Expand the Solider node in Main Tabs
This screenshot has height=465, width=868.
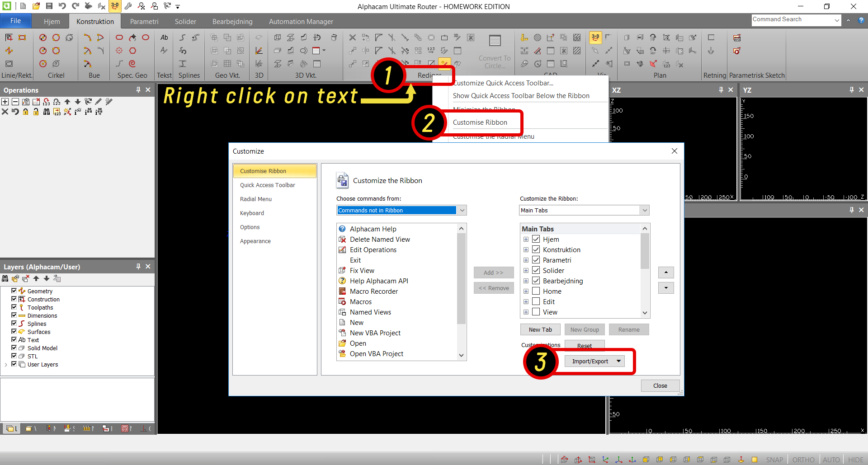[x=526, y=271]
